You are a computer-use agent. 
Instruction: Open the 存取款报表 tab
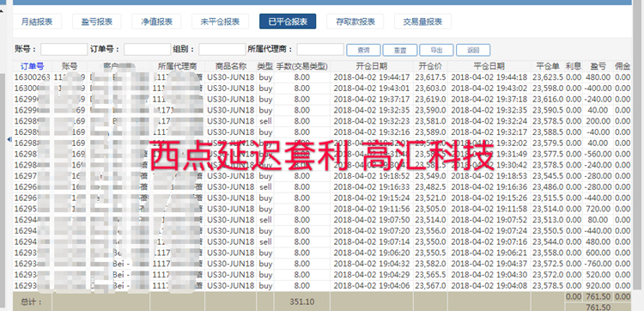tap(355, 21)
